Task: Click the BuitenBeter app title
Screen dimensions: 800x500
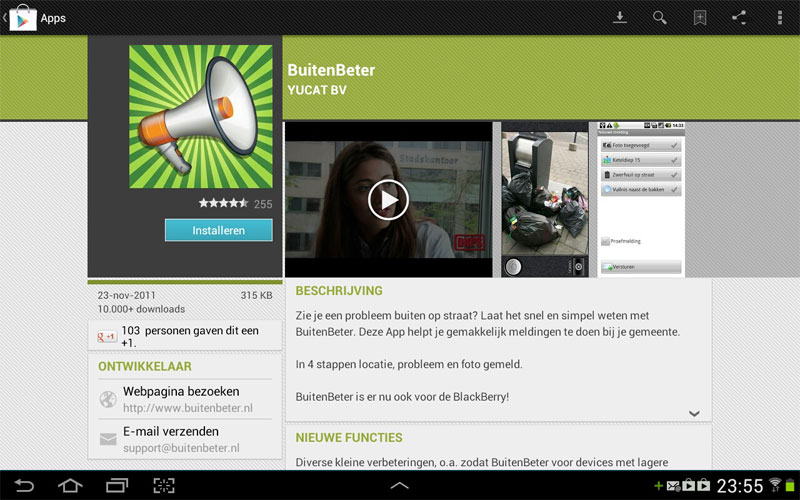Action: click(x=331, y=70)
